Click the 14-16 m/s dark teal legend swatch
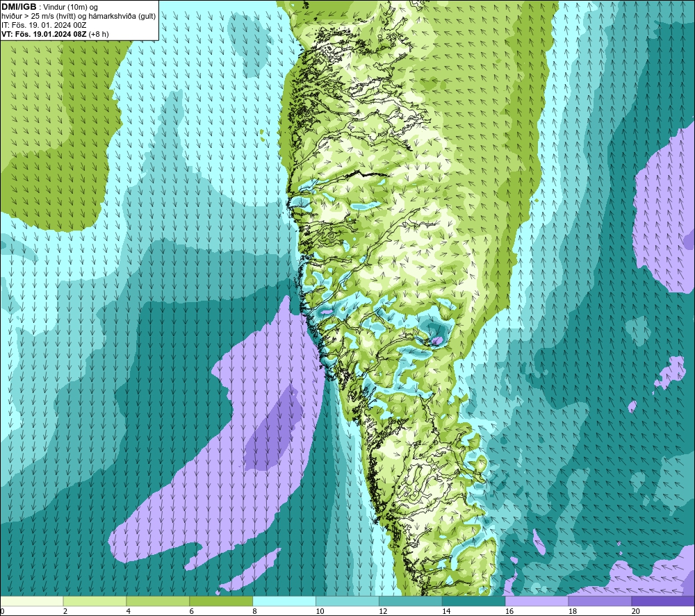Screen dimensions: 695x616 pyautogui.click(x=473, y=601)
